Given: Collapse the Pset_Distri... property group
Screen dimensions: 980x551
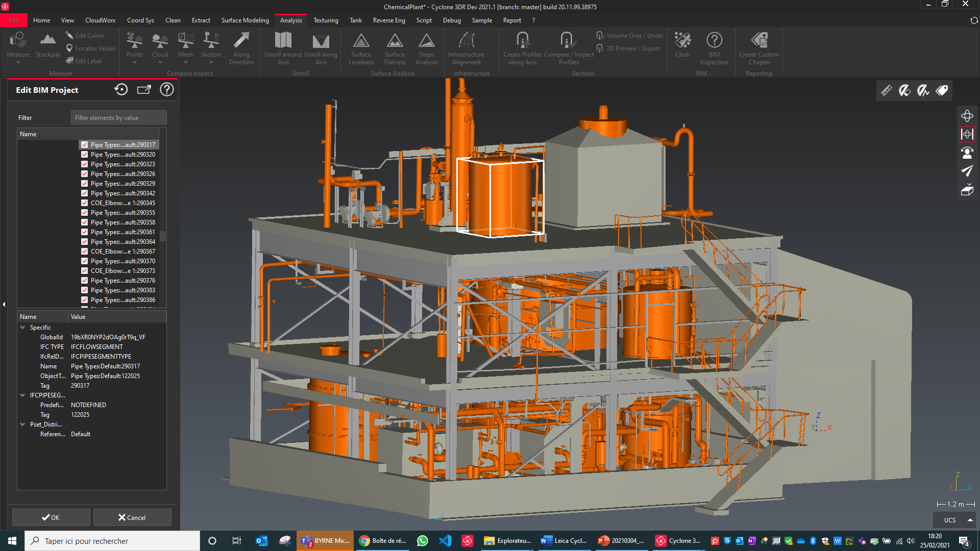Looking at the screenshot, I should pyautogui.click(x=22, y=424).
